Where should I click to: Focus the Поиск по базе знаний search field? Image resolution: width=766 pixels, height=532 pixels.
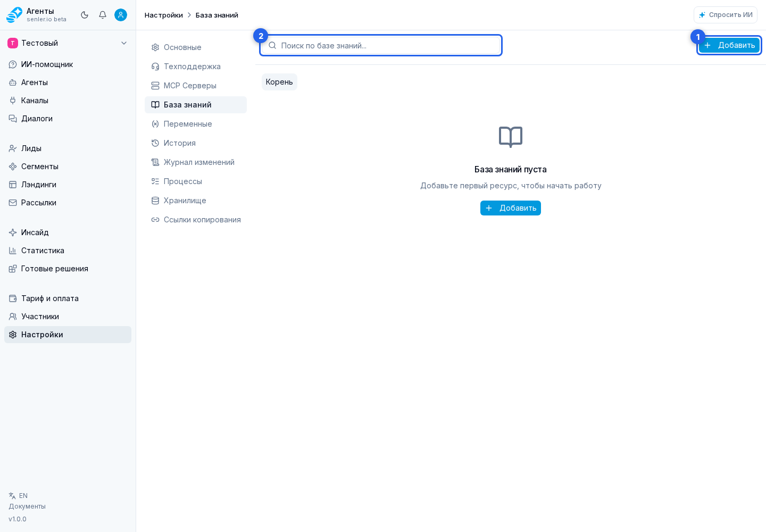click(381, 45)
